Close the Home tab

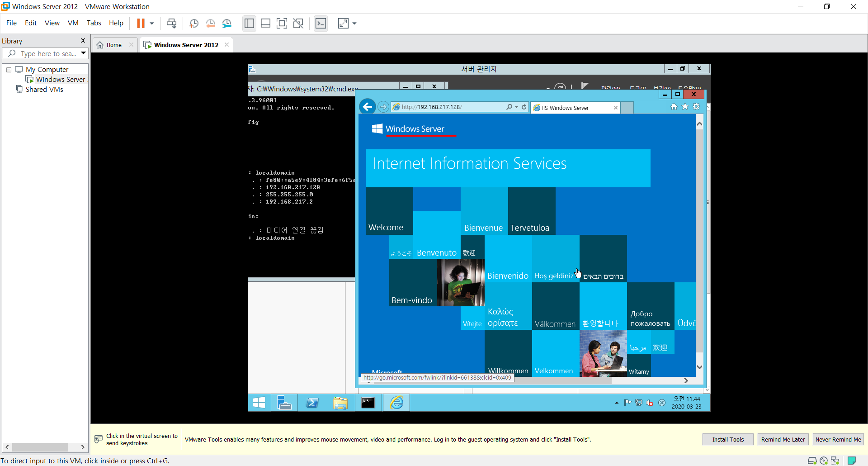coord(131,45)
